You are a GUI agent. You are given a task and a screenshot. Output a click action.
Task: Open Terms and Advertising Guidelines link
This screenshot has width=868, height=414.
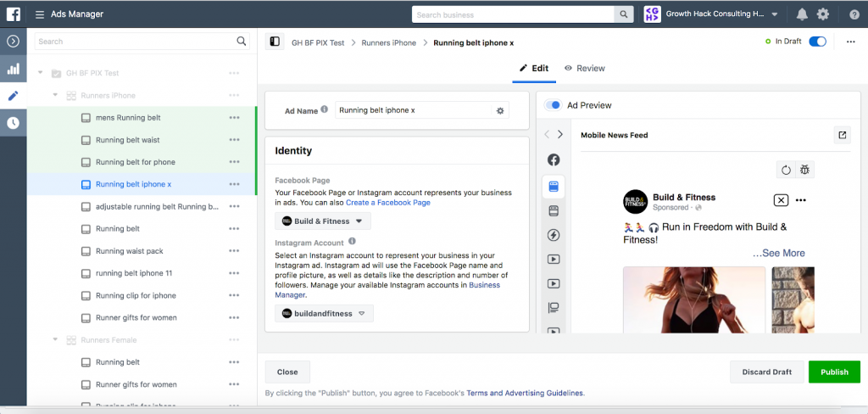point(525,393)
